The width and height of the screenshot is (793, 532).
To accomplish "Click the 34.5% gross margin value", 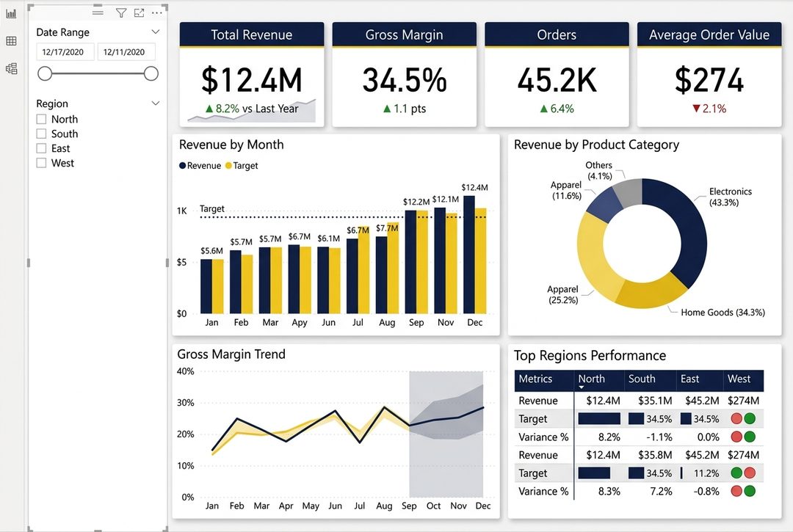I will pyautogui.click(x=405, y=80).
